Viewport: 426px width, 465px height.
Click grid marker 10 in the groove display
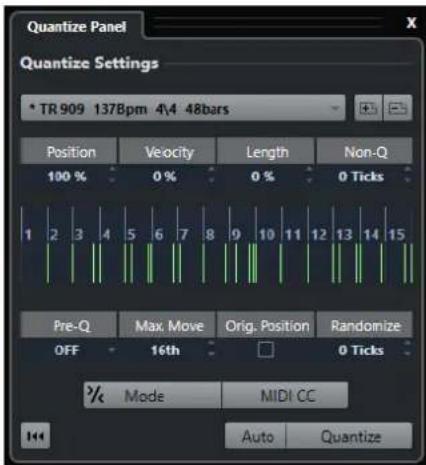point(267,235)
